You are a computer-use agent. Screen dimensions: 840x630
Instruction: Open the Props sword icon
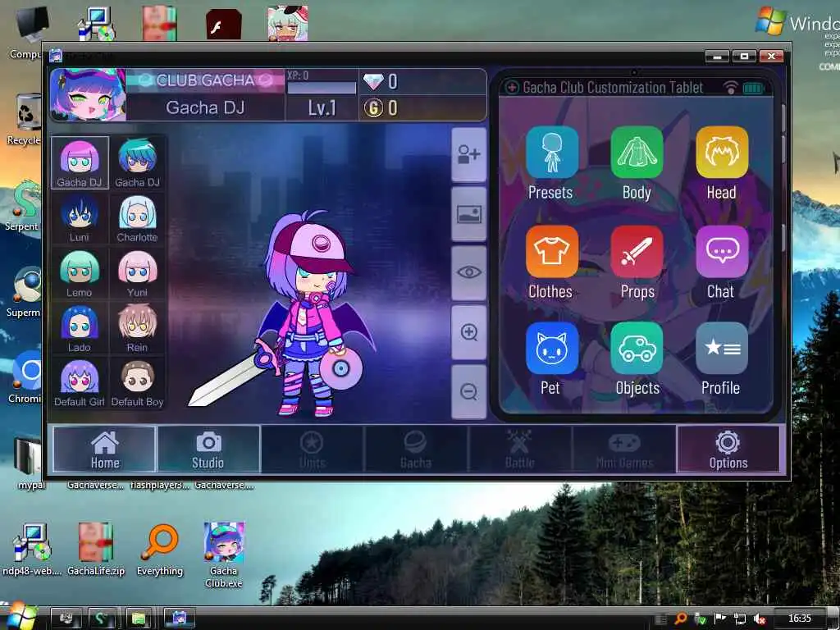637,251
